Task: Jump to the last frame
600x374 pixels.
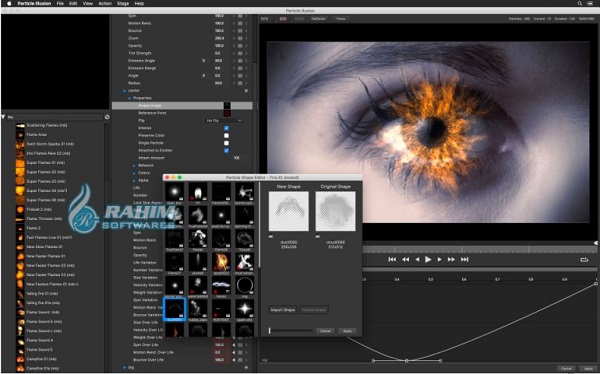Action: [465, 260]
